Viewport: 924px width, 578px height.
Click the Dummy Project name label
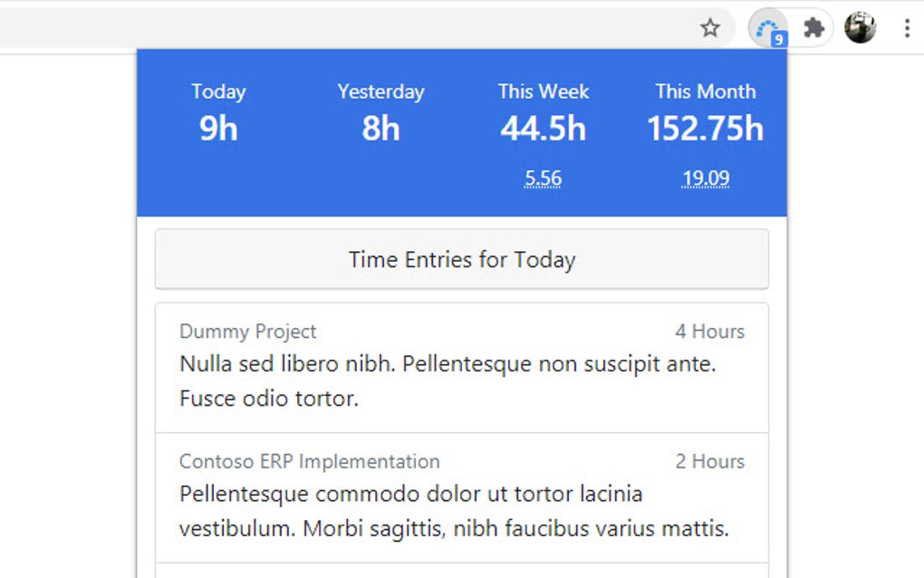point(248,332)
